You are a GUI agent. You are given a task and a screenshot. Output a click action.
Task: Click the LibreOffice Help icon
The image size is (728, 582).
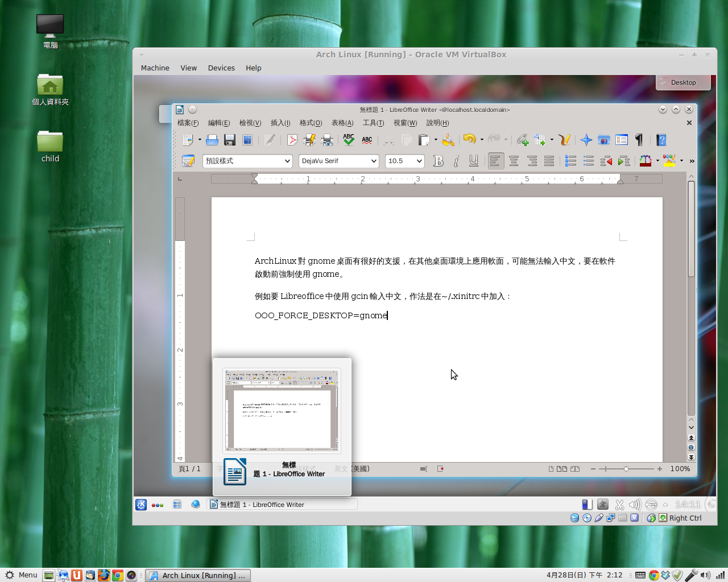(x=661, y=140)
